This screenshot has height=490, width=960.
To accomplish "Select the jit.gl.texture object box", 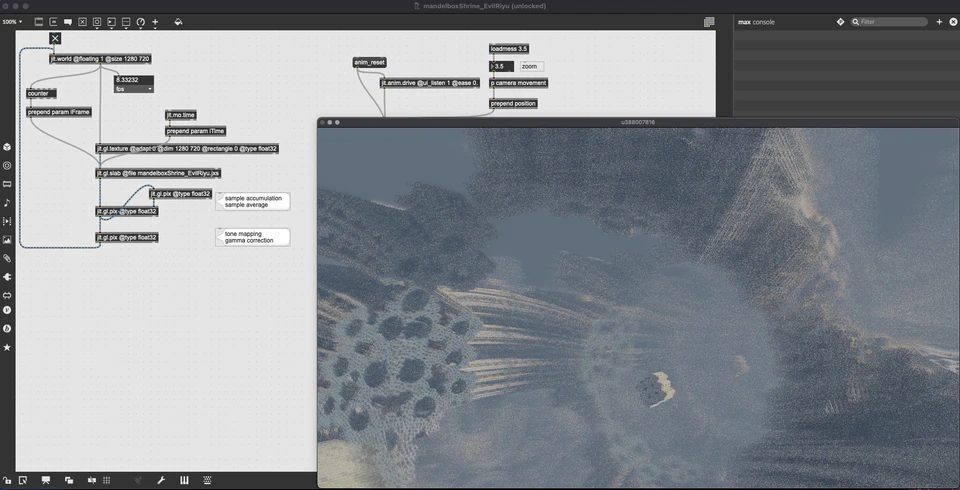I will (x=187, y=149).
